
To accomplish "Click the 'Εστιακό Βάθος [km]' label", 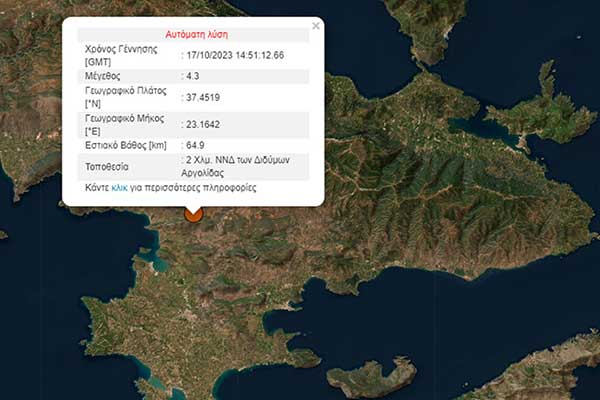I will click(x=129, y=147).
